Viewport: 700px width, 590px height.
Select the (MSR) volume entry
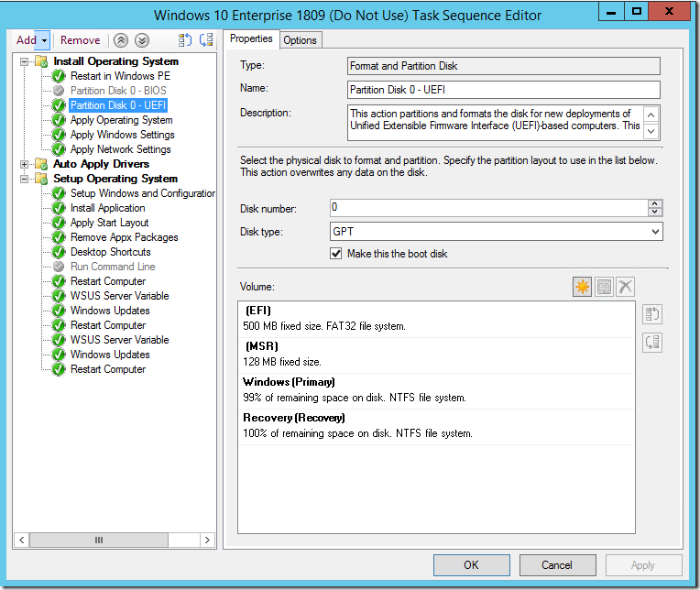437,355
